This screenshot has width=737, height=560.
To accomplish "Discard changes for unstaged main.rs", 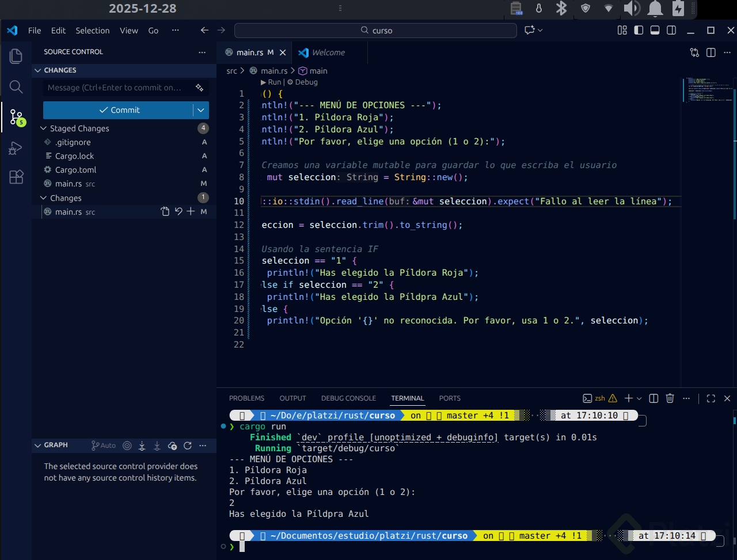I will coord(178,212).
